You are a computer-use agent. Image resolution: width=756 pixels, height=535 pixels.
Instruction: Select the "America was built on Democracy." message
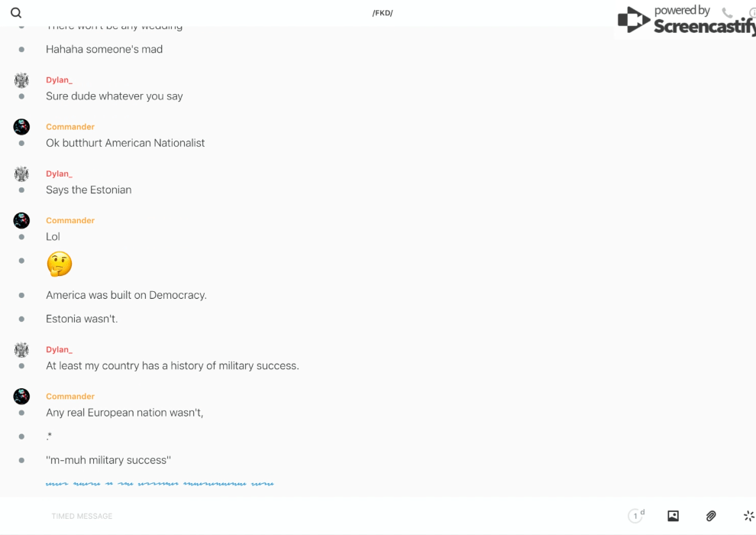126,295
